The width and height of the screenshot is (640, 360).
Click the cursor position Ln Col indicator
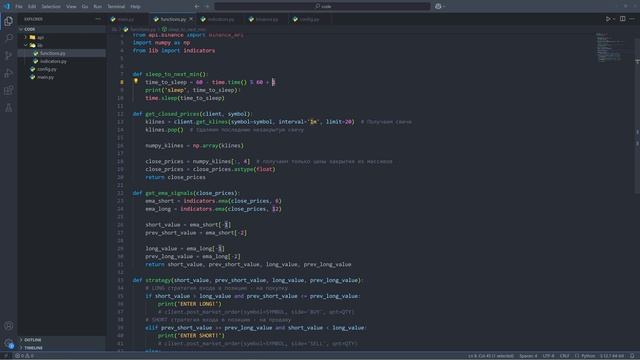tap(491, 356)
